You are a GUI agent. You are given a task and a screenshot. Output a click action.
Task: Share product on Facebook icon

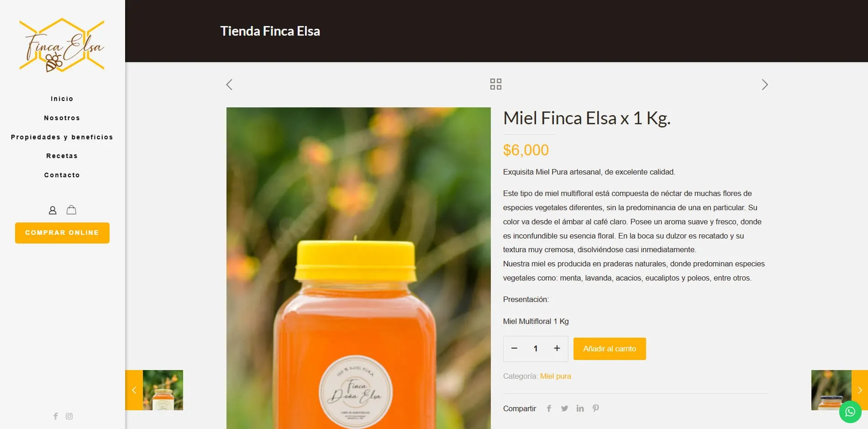(x=549, y=408)
